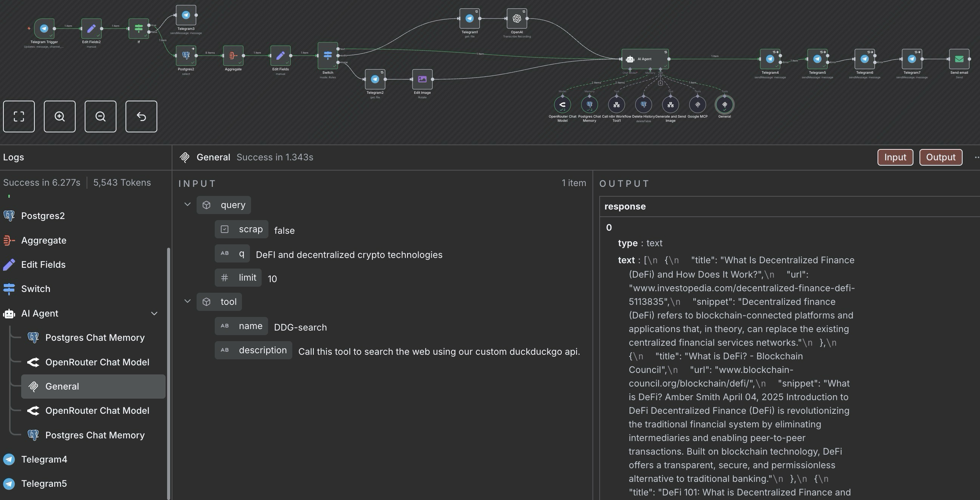Open the Google MCP tool node
980x500 pixels.
(697, 105)
